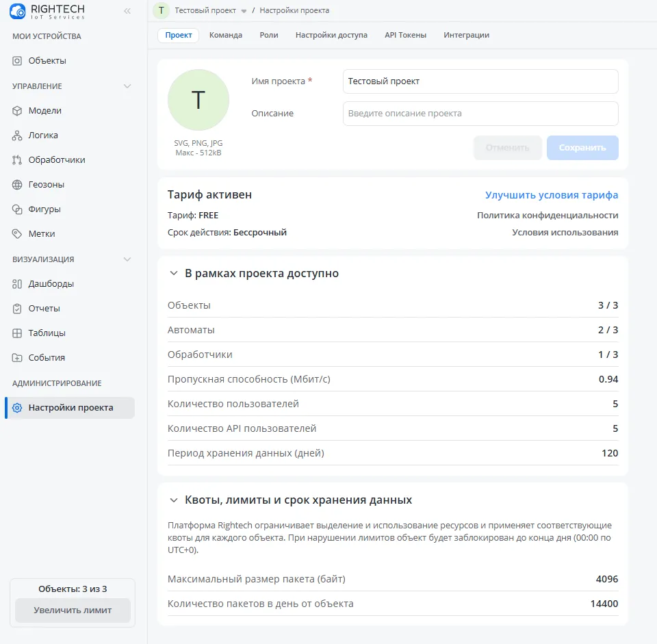The height and width of the screenshot is (644, 657).
Task: Click the Увеличить лимит button
Action: pos(73,610)
